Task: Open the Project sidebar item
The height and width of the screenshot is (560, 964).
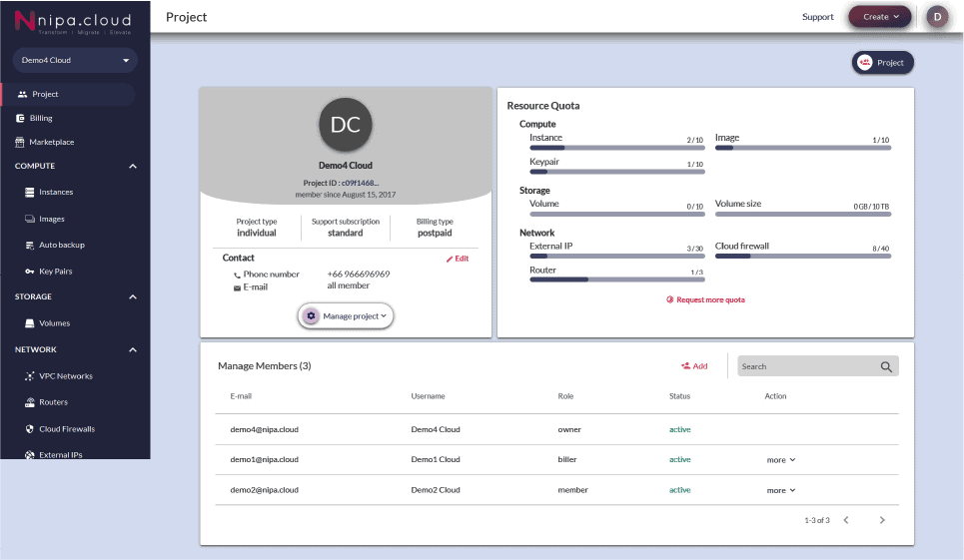Action: [68, 94]
